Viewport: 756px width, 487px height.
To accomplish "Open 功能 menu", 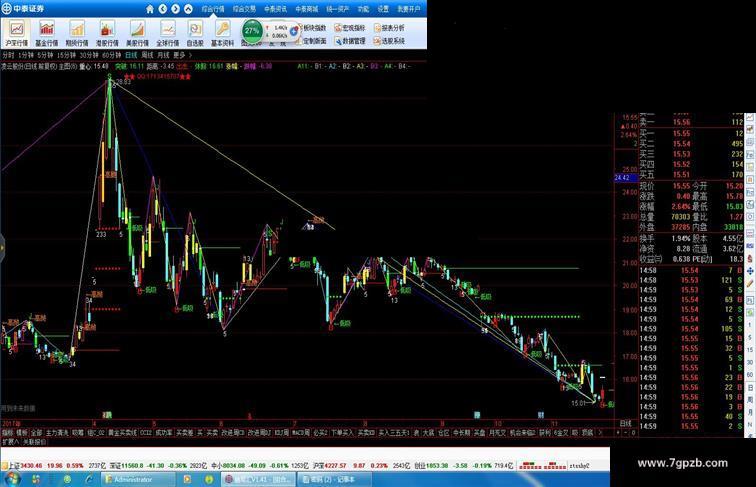I will click(364, 9).
